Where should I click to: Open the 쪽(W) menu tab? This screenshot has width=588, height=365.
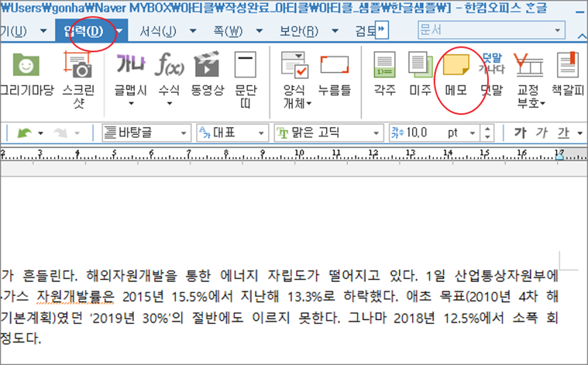228,31
